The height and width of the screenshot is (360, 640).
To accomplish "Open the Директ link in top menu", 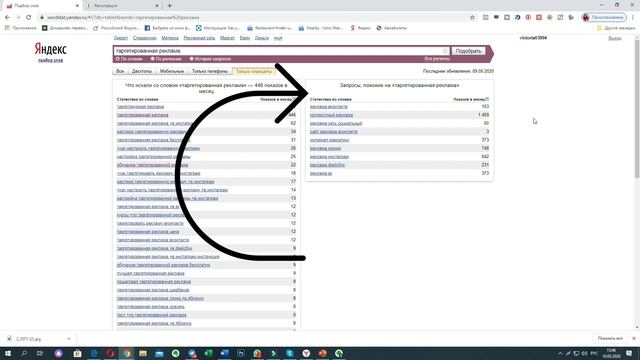I will [x=121, y=38].
